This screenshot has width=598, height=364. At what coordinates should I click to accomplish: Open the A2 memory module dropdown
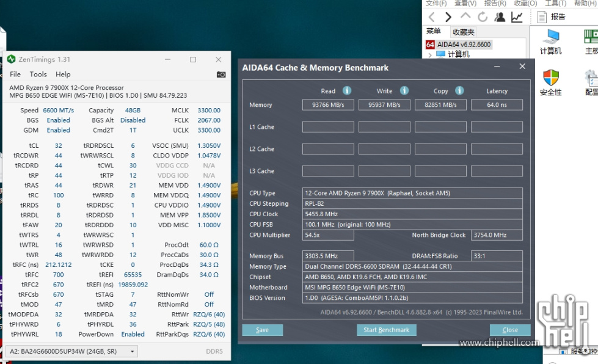[x=71, y=351]
